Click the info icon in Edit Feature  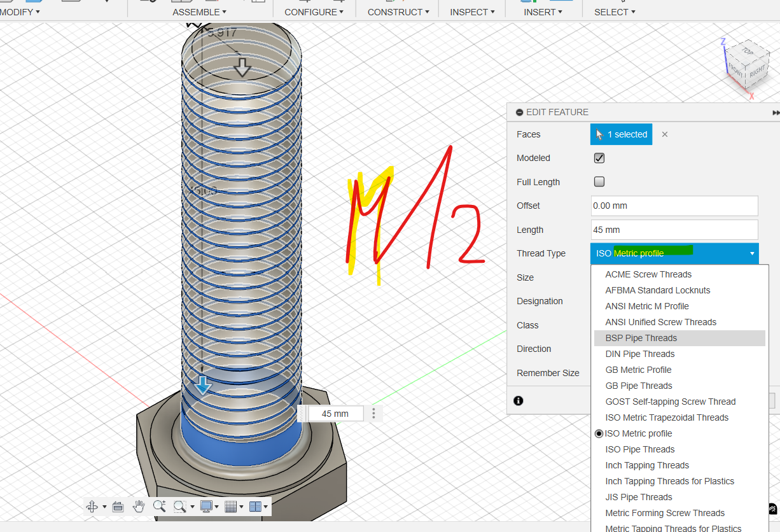[x=519, y=401]
